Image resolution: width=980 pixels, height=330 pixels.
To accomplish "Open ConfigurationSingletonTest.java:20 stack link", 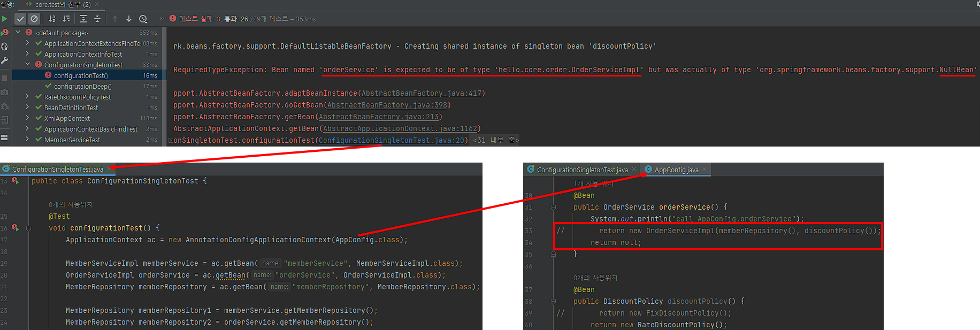I will pyautogui.click(x=392, y=140).
